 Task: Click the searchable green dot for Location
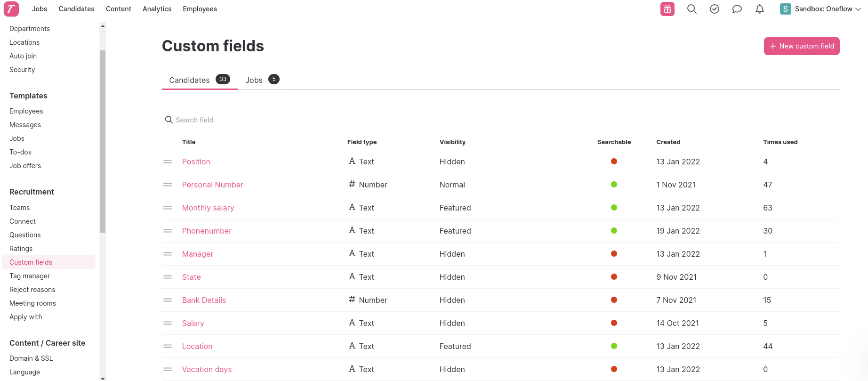click(x=614, y=346)
